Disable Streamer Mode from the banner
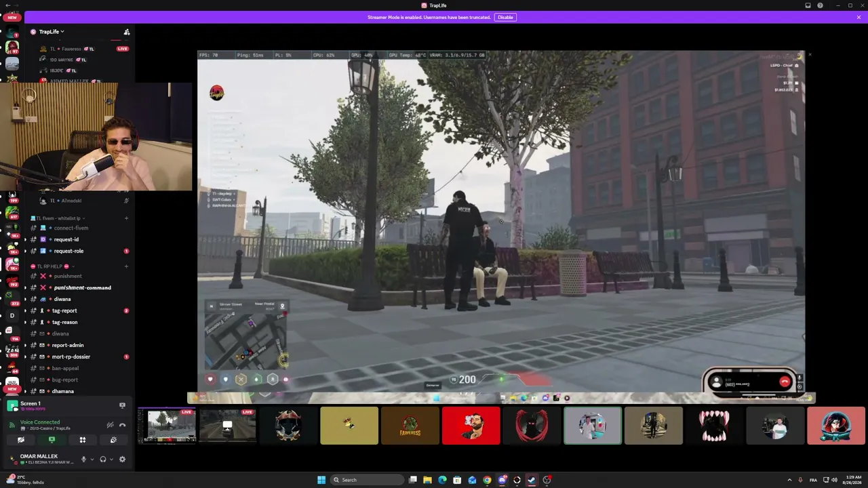The image size is (868, 488). click(505, 17)
